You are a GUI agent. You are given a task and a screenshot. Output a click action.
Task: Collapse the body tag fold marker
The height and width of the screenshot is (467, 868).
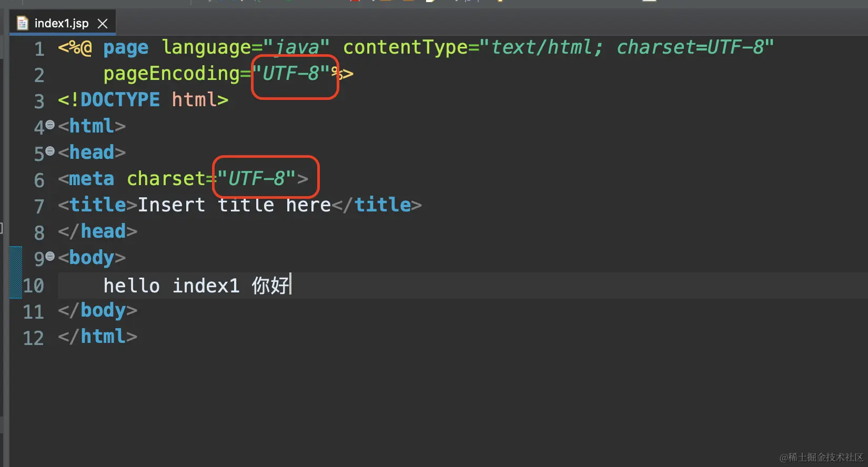coord(50,257)
